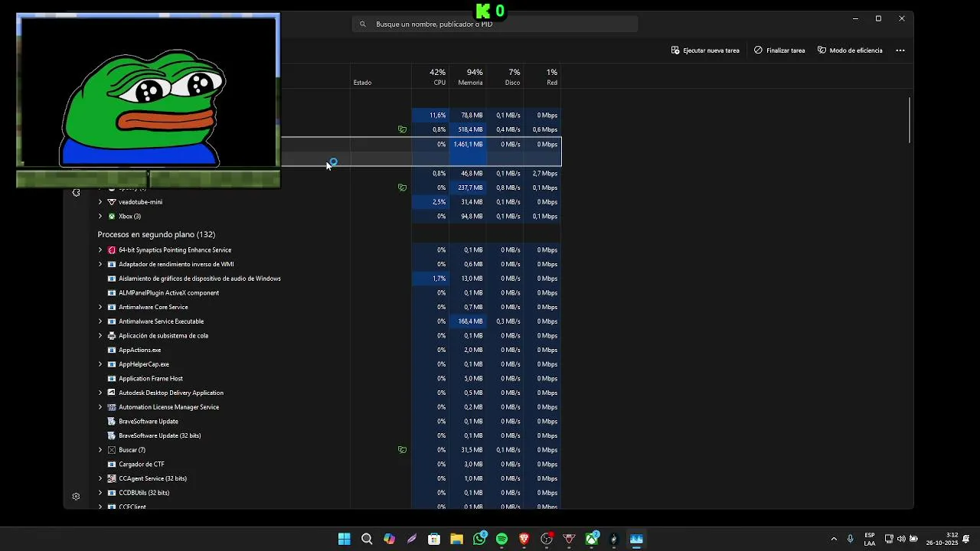Expand Adaptador de rendimiento inverso de WMI
This screenshot has height=551, width=980.
[x=100, y=264]
